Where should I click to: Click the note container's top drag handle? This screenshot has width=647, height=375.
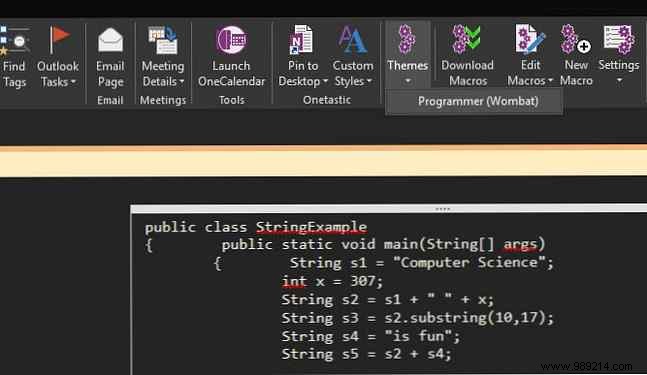pyautogui.click(x=443, y=209)
